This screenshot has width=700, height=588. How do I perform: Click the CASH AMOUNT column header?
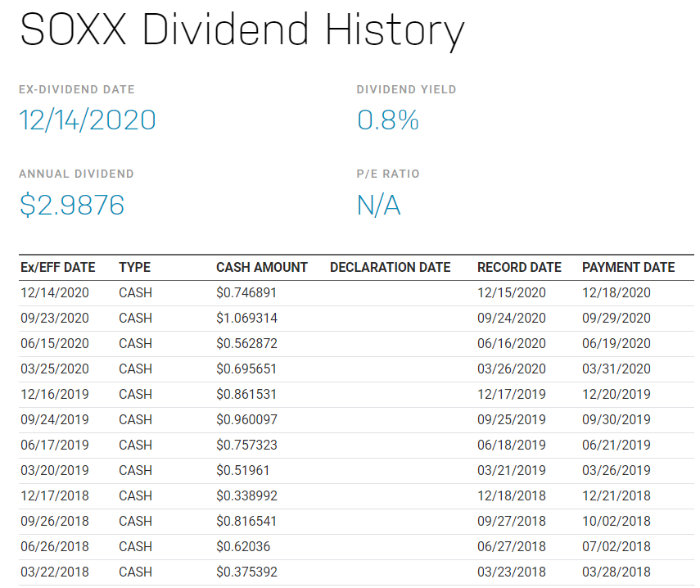[262, 267]
